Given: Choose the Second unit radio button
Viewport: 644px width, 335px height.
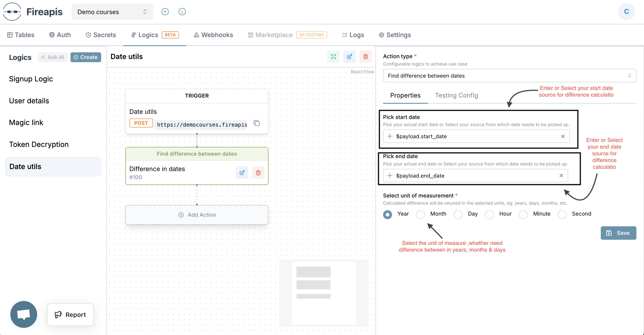Looking at the screenshot, I should pyautogui.click(x=562, y=214).
